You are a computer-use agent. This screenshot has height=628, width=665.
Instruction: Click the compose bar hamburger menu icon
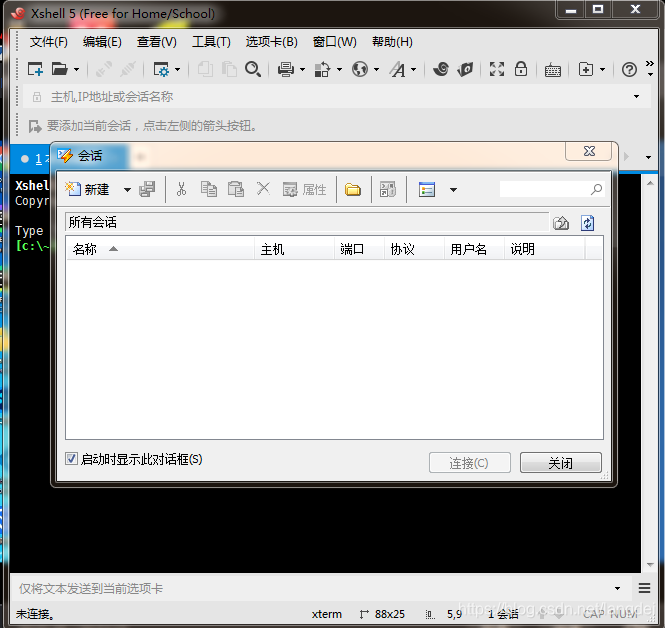tap(644, 588)
